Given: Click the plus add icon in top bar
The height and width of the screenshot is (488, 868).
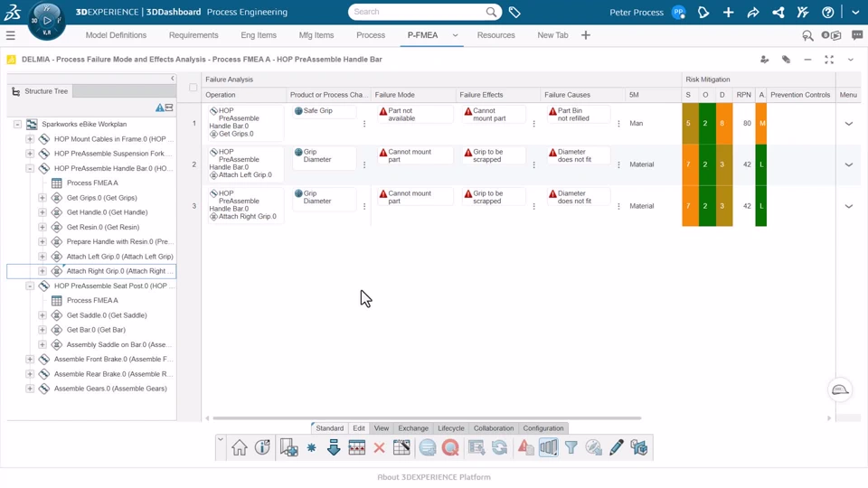Looking at the screenshot, I should 728,12.
